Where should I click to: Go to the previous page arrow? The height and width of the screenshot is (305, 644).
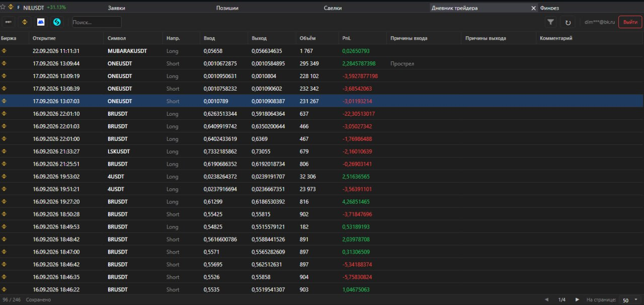point(547,300)
